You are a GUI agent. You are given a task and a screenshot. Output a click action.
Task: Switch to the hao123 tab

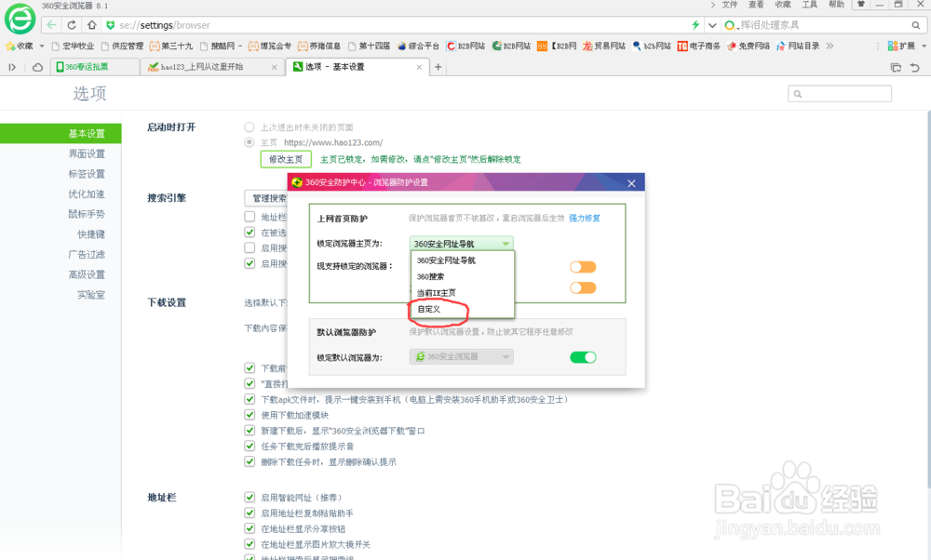pyautogui.click(x=212, y=67)
